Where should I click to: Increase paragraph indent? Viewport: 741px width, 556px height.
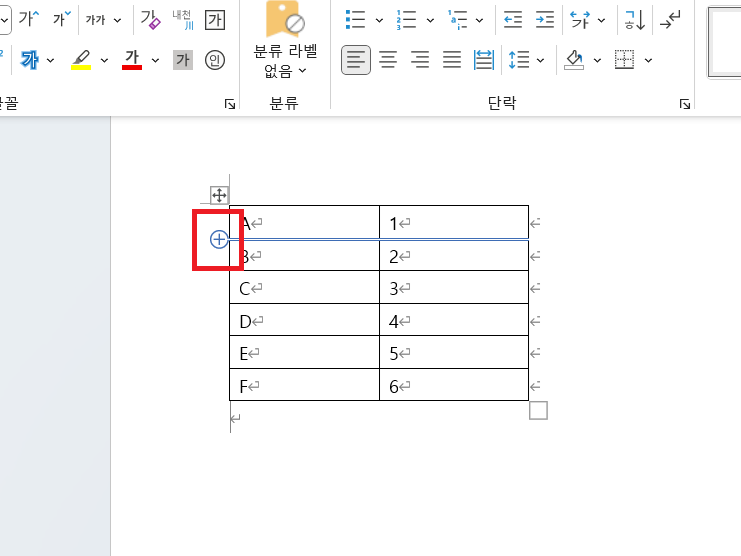(545, 20)
